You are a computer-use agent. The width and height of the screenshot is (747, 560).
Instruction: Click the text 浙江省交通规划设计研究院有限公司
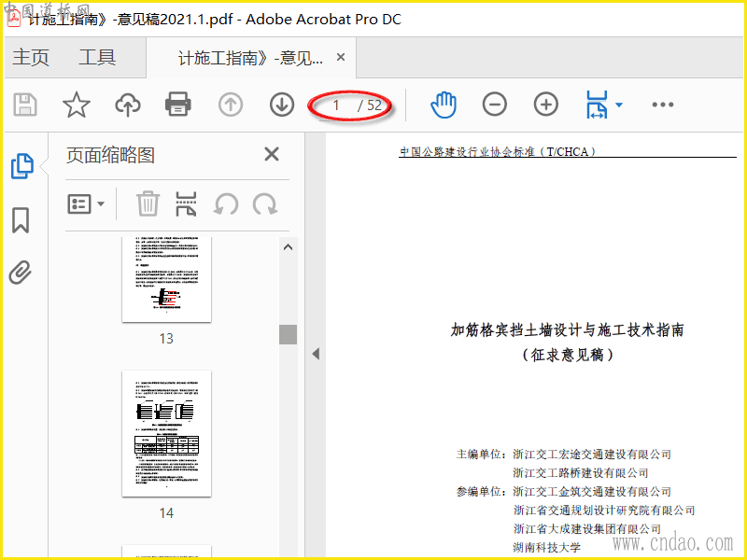pos(604,510)
